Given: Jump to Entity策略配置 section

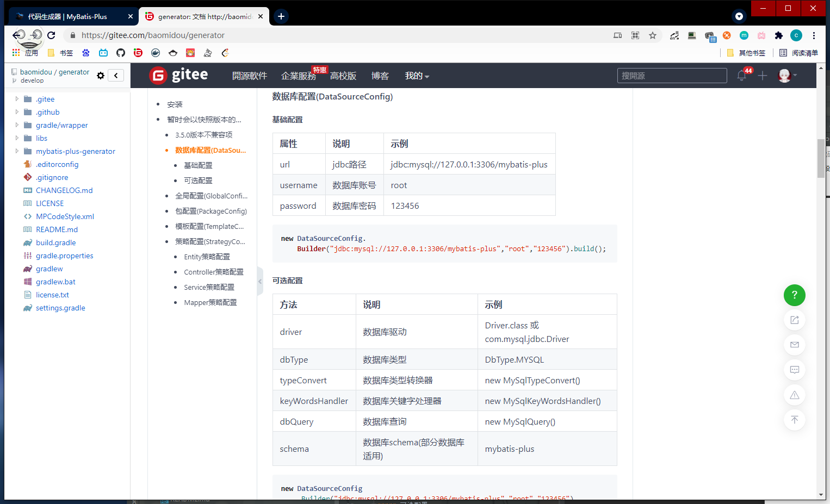Looking at the screenshot, I should pyautogui.click(x=207, y=257).
